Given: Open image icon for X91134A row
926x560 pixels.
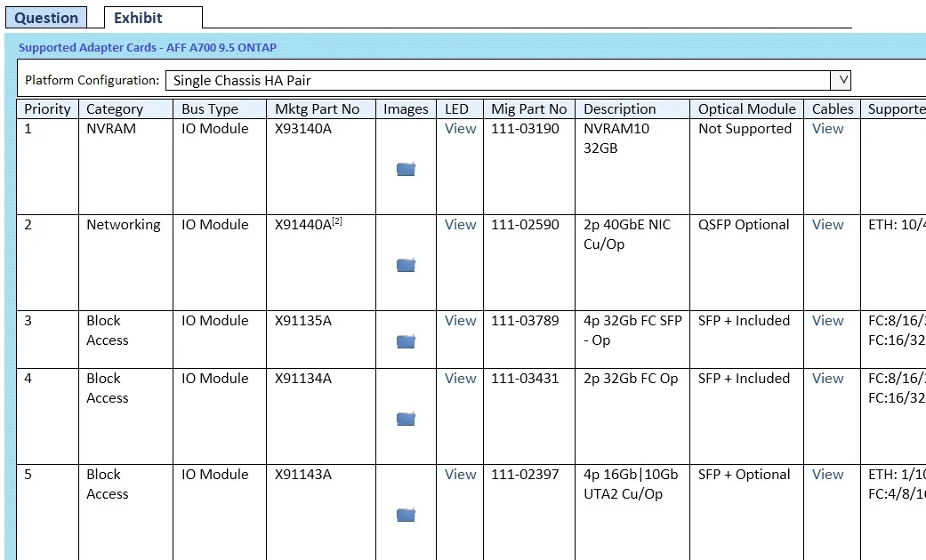Looking at the screenshot, I should click(x=406, y=419).
